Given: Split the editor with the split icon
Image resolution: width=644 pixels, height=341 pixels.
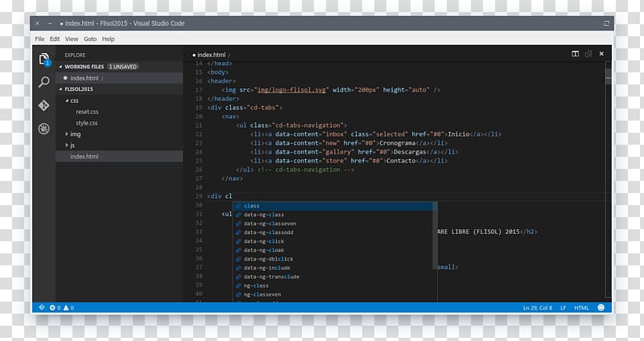Looking at the screenshot, I should click(575, 54).
